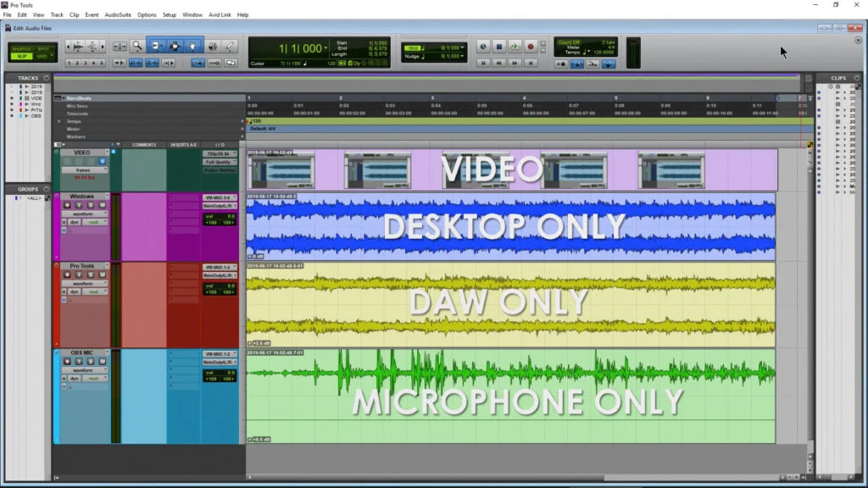The height and width of the screenshot is (488, 868).
Task: Open the Avid Link menu
Action: 220,15
